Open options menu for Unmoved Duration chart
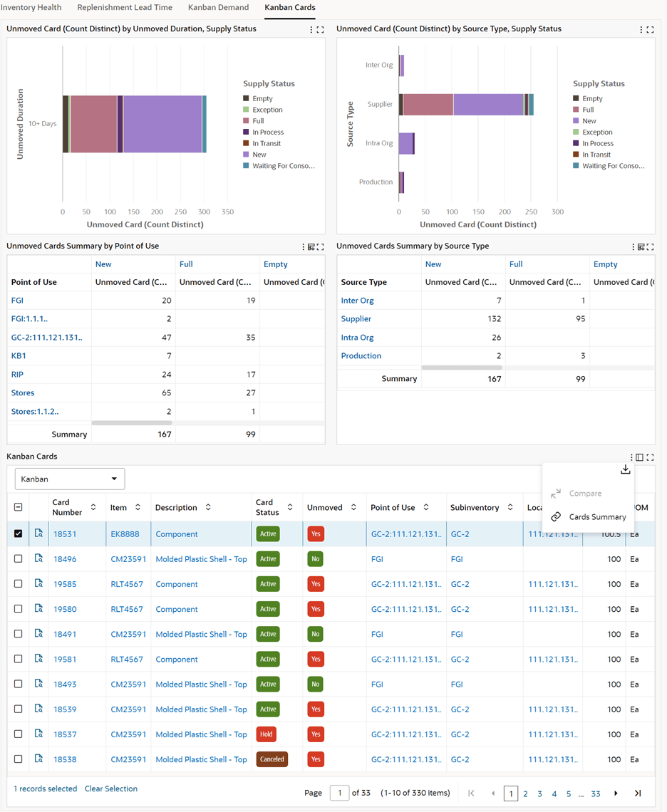The height and width of the screenshot is (812, 667). 311,29
